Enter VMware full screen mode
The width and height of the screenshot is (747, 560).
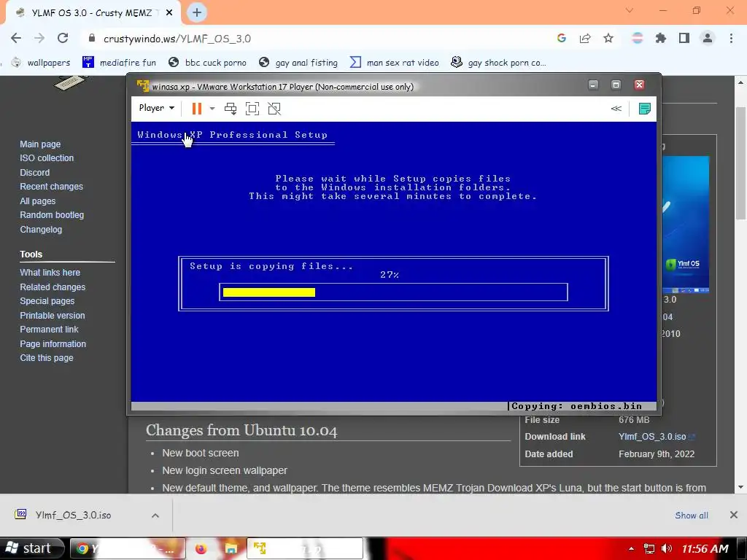(252, 109)
